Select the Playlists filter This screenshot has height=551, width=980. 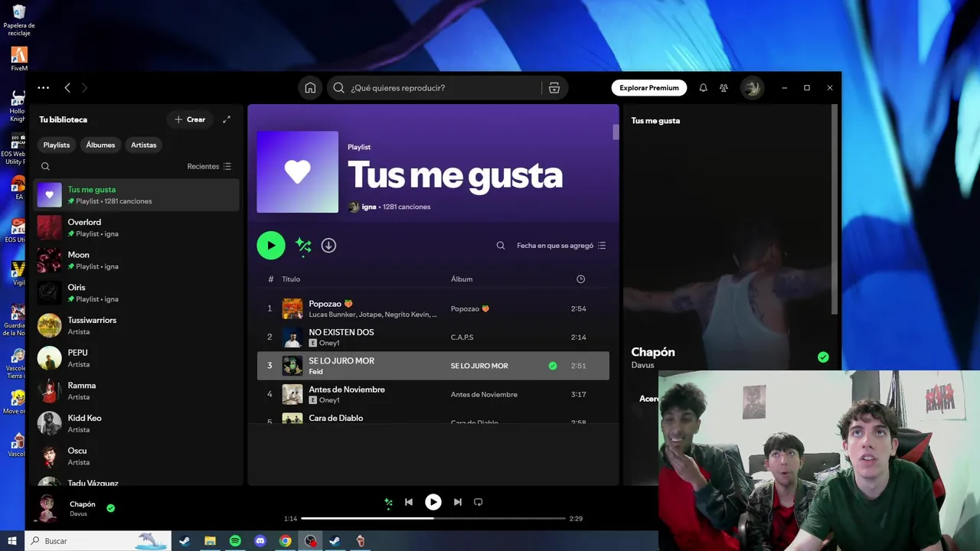coord(57,145)
